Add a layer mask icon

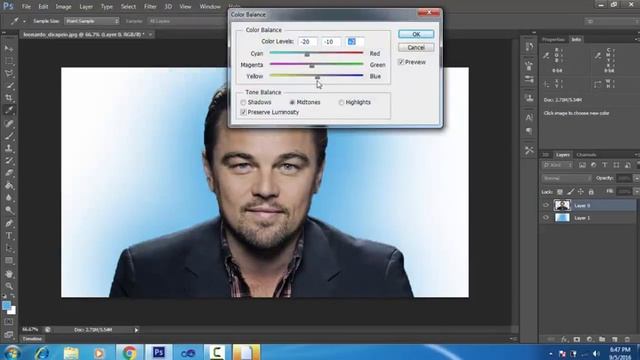click(576, 339)
